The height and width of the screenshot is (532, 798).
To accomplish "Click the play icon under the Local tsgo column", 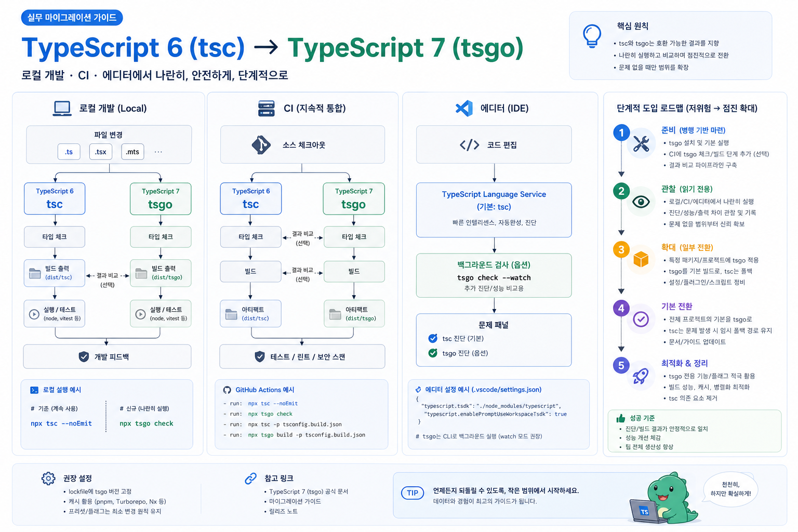I will pyautogui.click(x=140, y=314).
